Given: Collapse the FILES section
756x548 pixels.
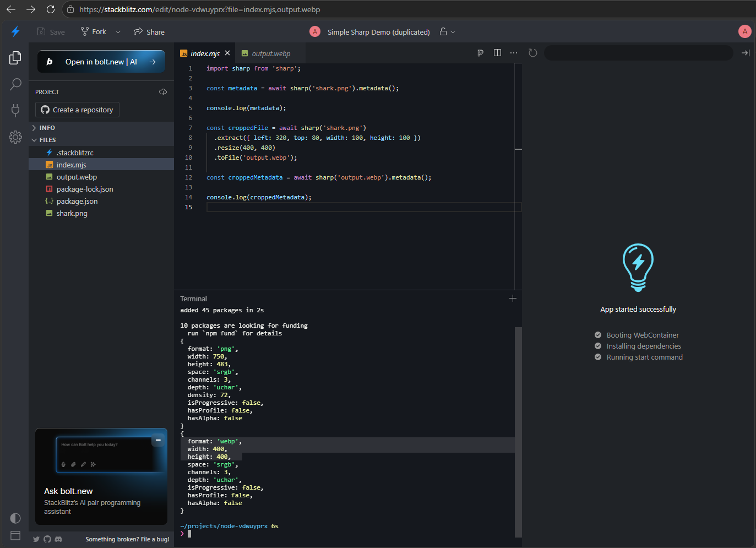Looking at the screenshot, I should pos(101,140).
